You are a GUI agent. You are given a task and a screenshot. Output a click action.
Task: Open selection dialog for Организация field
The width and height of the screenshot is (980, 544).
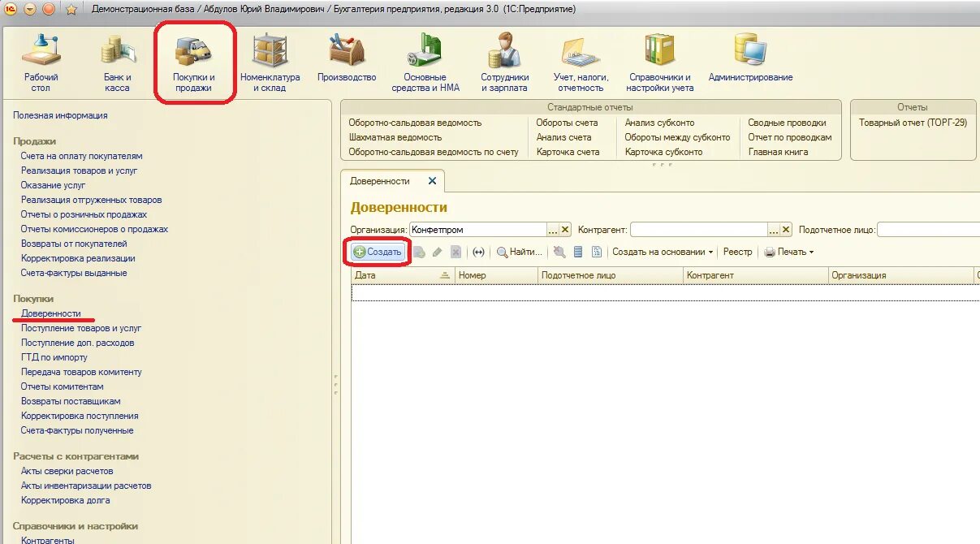pyautogui.click(x=554, y=230)
